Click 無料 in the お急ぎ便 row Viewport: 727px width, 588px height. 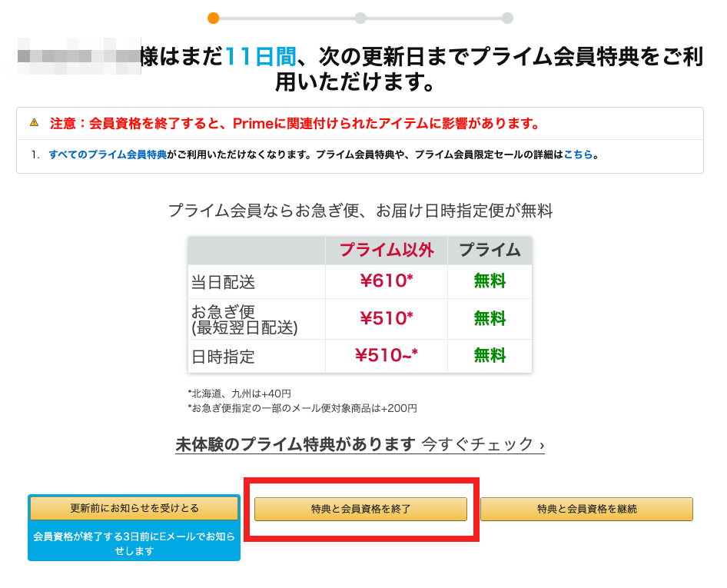[x=490, y=318]
